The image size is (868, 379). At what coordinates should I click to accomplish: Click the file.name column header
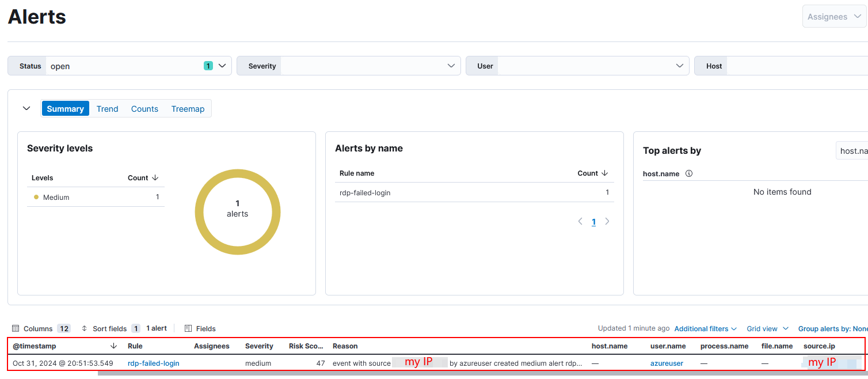pyautogui.click(x=777, y=346)
